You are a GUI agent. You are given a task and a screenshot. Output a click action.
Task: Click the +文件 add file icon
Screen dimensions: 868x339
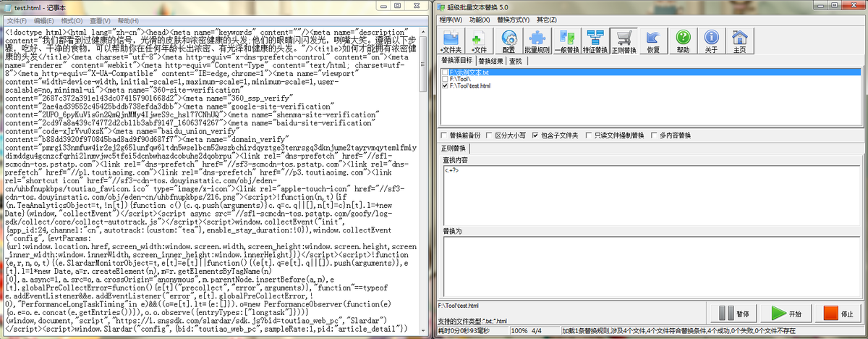[x=478, y=41]
